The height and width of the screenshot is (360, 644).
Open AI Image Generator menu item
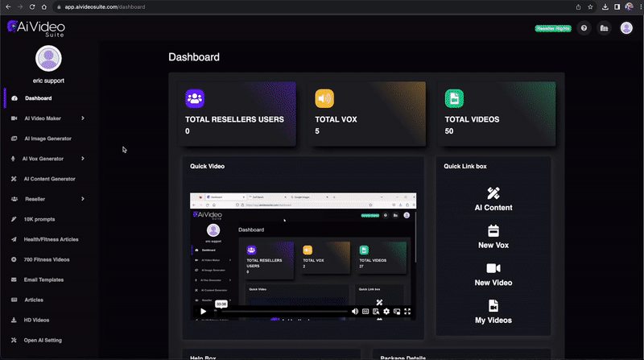[x=47, y=139]
